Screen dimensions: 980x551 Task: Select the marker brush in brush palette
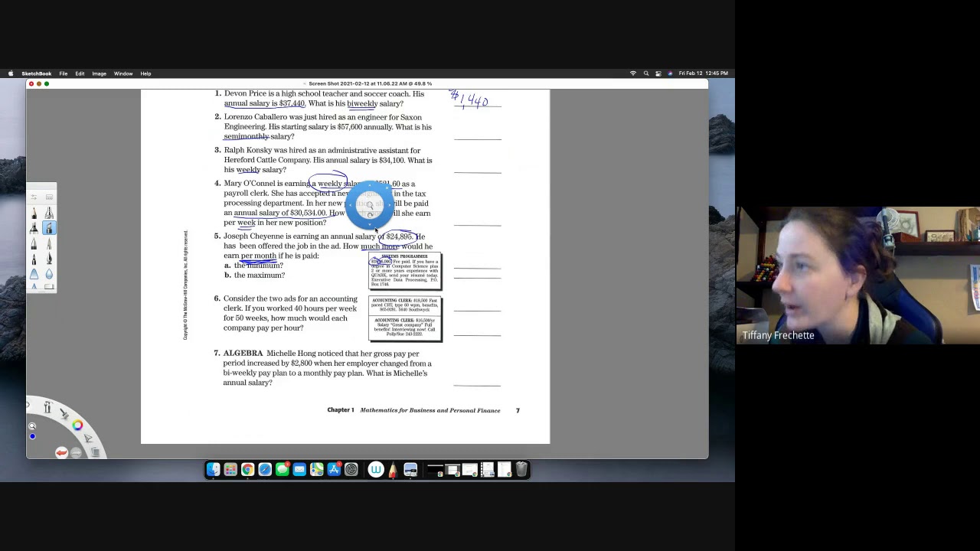pyautogui.click(x=34, y=228)
